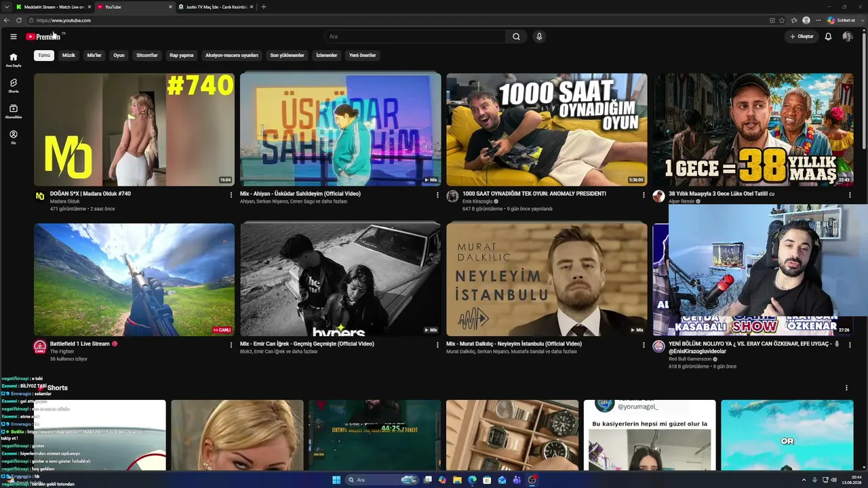Select the Müzik filter chip

(x=68, y=56)
